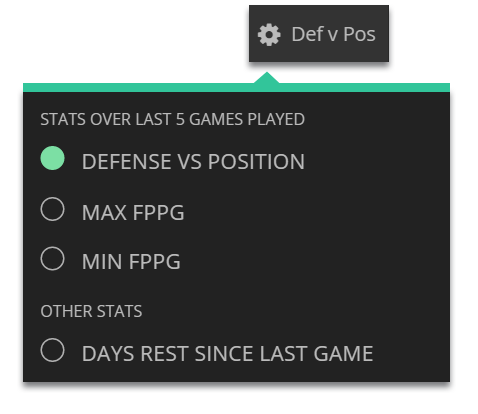Image resolution: width=478 pixels, height=414 pixels.
Task: Click DAYS REST SINCE LAST GAME text
Action: coord(227,354)
